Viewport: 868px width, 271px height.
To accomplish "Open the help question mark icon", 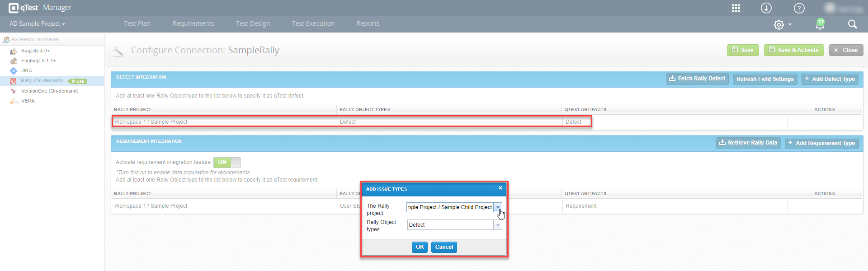I will click(799, 8).
